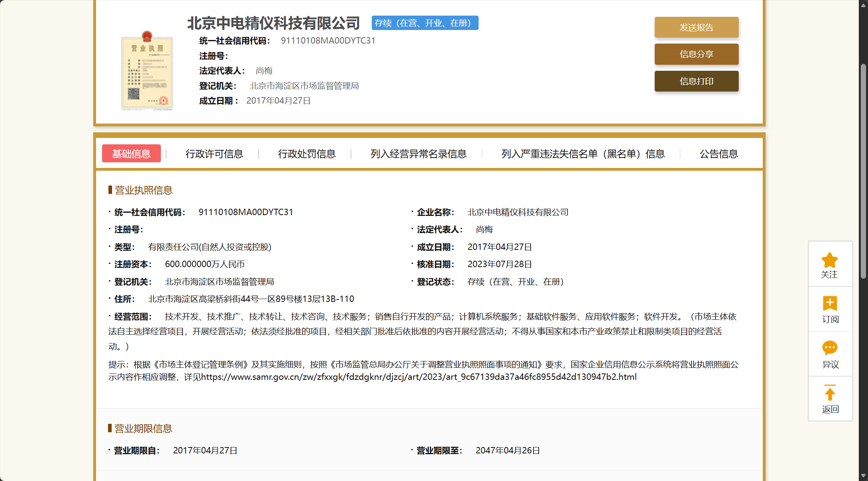Image resolution: width=868 pixels, height=481 pixels.
Task: Select the 基础信息 tab
Action: click(x=131, y=154)
